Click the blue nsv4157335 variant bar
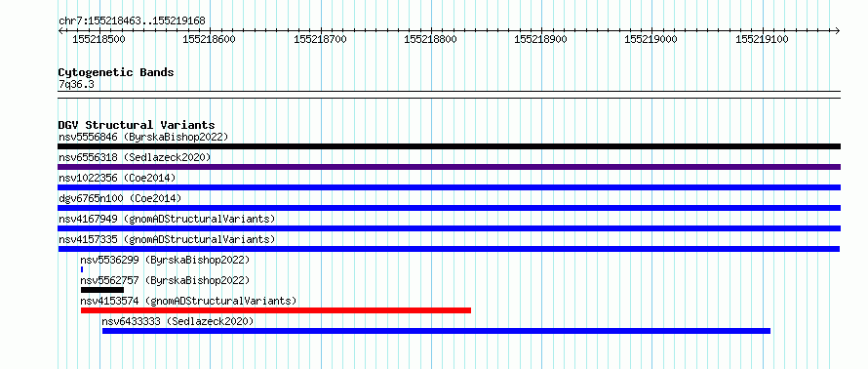The height and width of the screenshot is (369, 868). [x=449, y=249]
